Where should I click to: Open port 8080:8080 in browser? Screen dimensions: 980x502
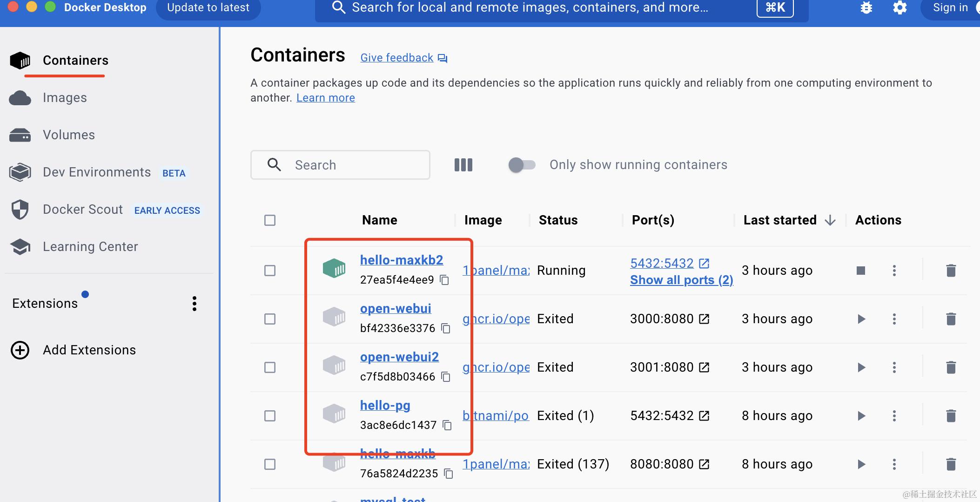705,464
